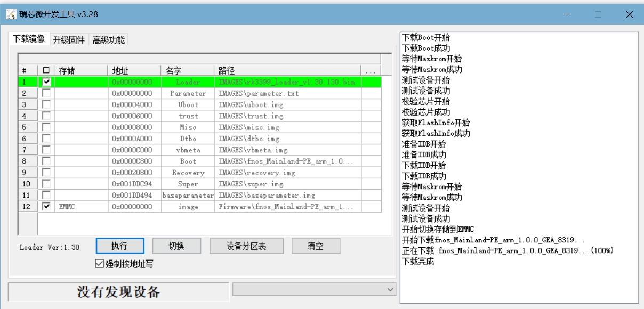Check the trust row checkbox
Viewport: 644px width, 309px height.
(46, 116)
